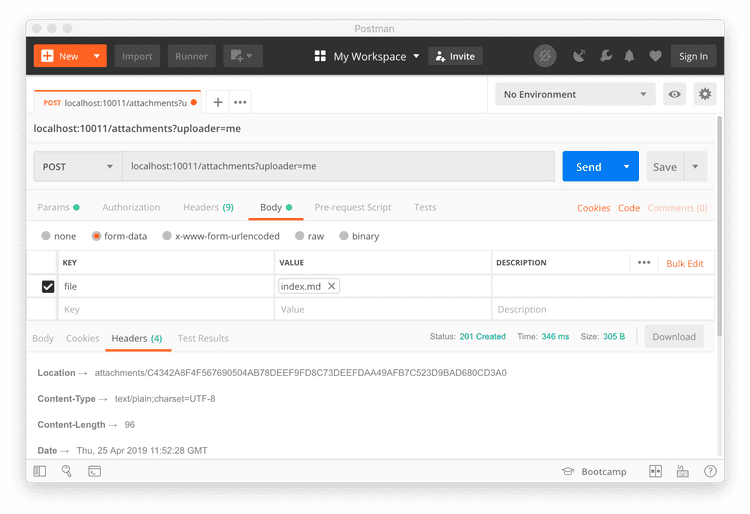
Task: Open the Runner
Action: point(191,56)
